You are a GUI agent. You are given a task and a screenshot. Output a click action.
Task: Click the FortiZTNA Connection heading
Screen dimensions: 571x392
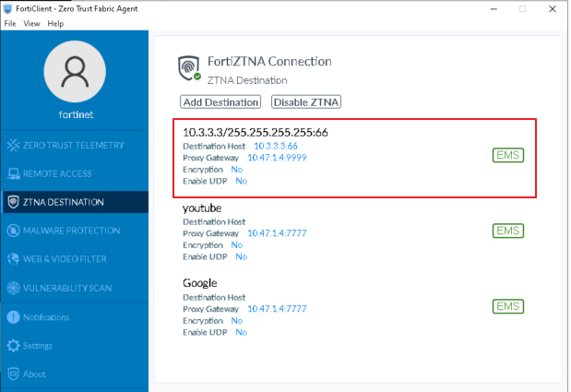coord(269,61)
